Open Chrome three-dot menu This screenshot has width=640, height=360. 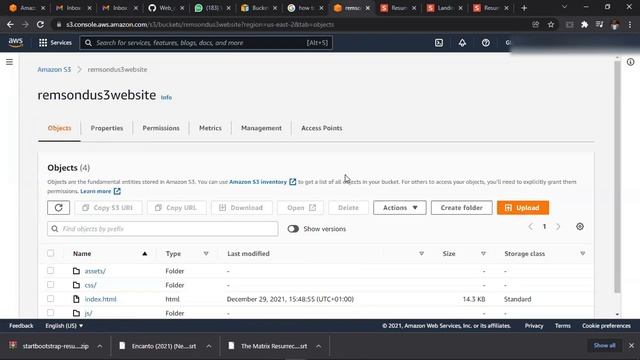click(630, 24)
